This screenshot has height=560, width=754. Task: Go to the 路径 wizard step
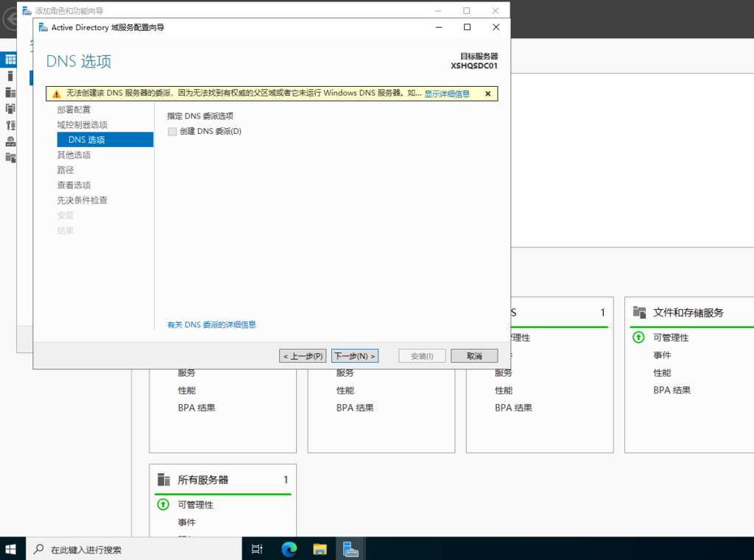pos(66,170)
